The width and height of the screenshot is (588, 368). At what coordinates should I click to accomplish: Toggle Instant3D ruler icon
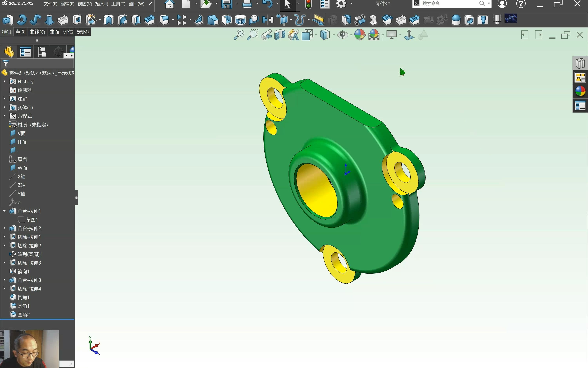pos(318,20)
